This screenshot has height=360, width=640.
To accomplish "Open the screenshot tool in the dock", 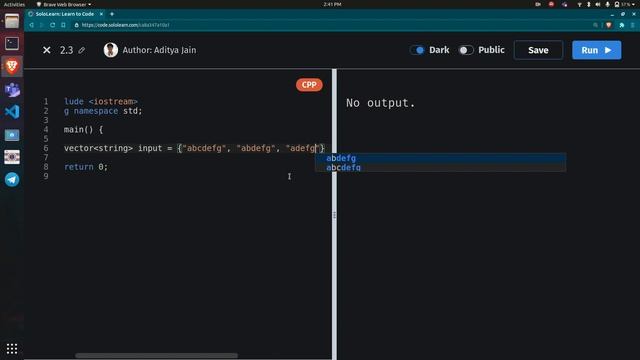I will [12, 157].
